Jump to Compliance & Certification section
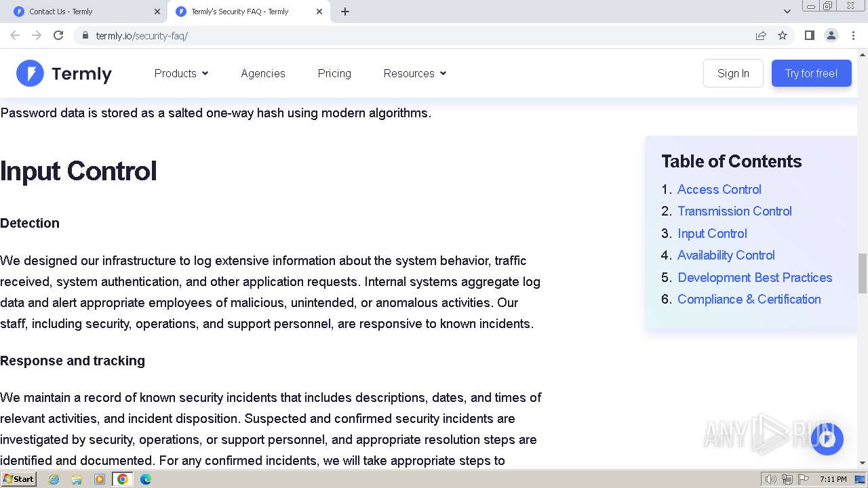Image resolution: width=868 pixels, height=488 pixels. [x=749, y=299]
